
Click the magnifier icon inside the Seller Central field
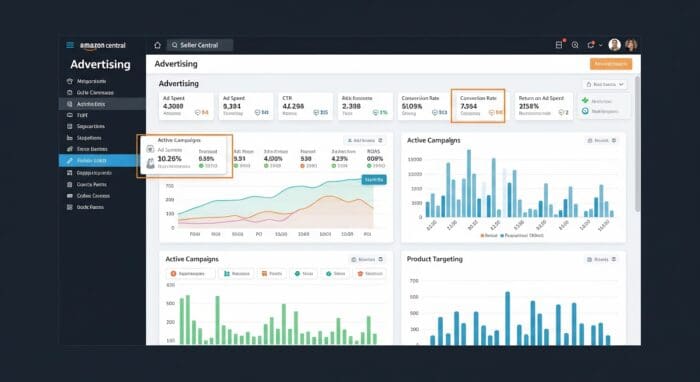(x=175, y=45)
